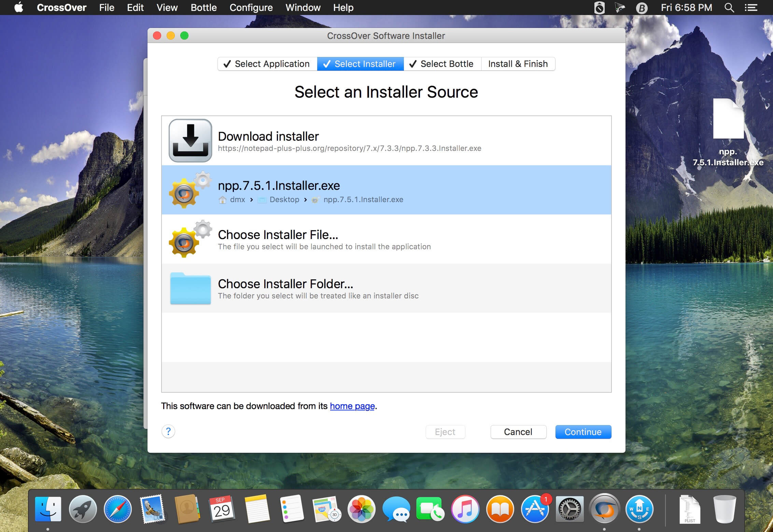Open Contacts book in the Dock
This screenshot has height=532, width=773.
187,509
